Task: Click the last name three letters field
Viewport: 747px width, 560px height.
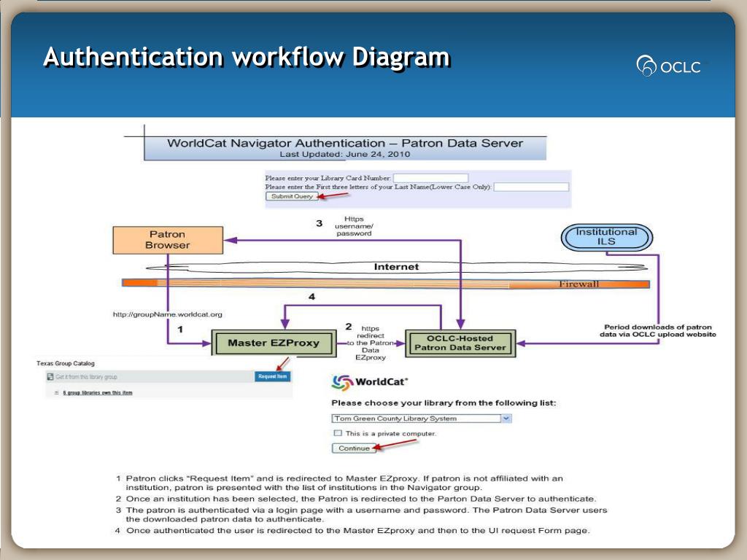Action: (x=531, y=187)
